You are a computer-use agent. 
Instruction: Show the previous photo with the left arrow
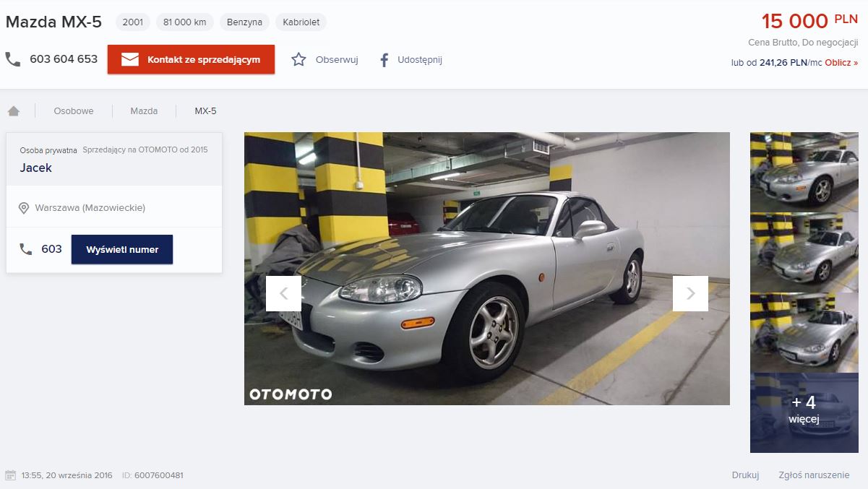click(x=283, y=293)
